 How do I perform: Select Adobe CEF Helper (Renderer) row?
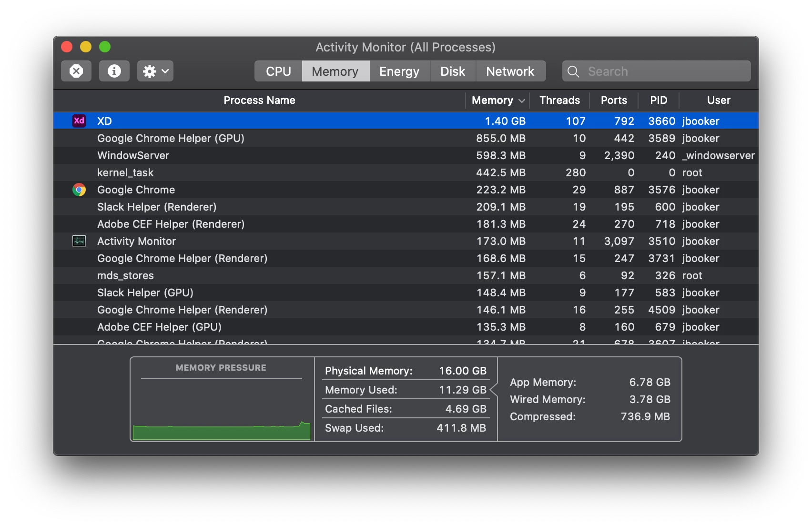406,224
